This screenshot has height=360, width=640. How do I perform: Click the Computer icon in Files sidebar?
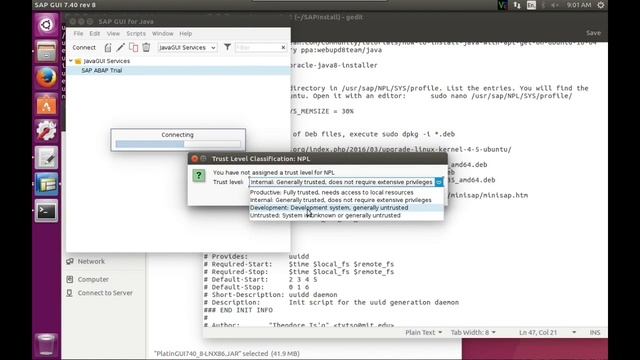[x=70, y=279]
